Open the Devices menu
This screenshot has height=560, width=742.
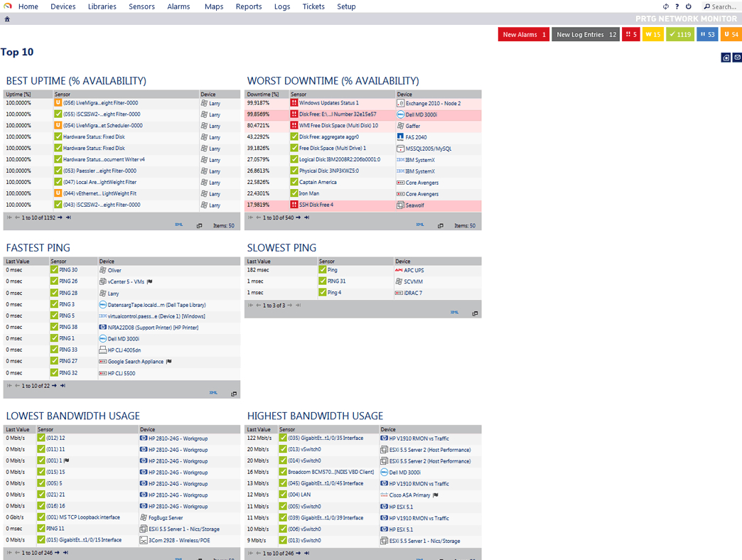pyautogui.click(x=63, y=6)
